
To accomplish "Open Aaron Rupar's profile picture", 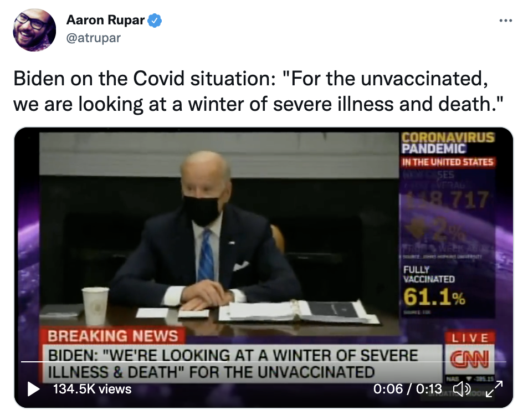I will click(34, 30).
